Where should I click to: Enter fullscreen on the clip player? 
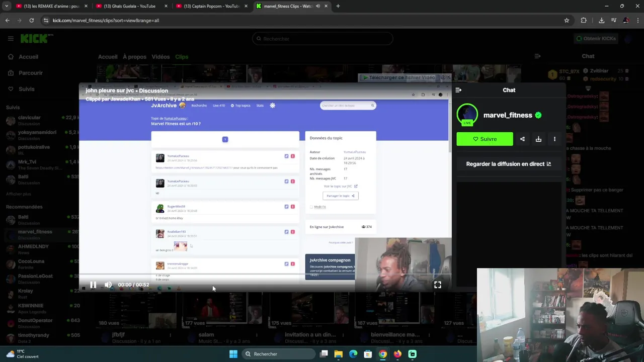tap(438, 285)
